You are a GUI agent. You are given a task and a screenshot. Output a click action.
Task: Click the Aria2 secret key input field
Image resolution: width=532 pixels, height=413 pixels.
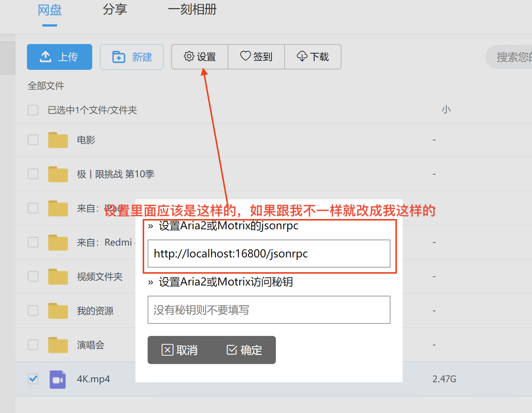269,310
